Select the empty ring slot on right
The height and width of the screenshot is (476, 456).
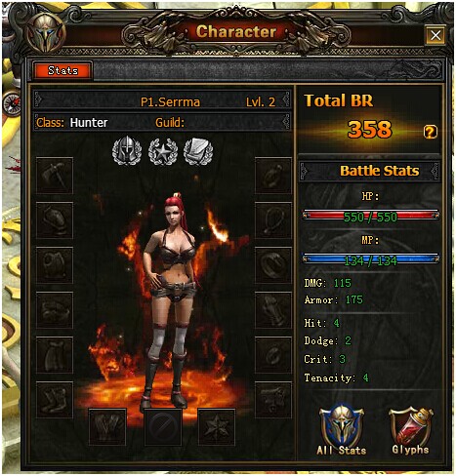click(x=273, y=265)
